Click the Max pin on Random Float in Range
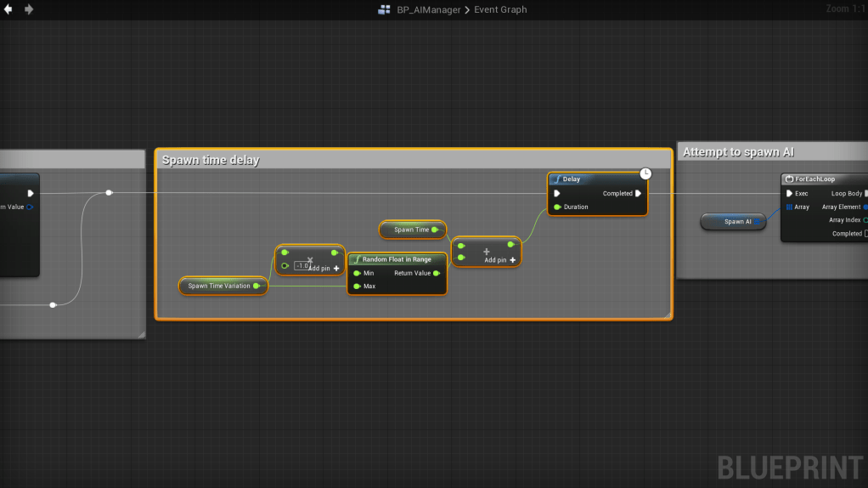The width and height of the screenshot is (868, 488). pos(357,287)
